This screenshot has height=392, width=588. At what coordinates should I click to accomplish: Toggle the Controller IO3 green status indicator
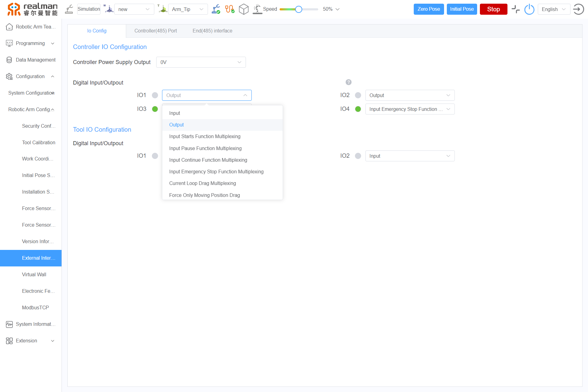click(155, 109)
